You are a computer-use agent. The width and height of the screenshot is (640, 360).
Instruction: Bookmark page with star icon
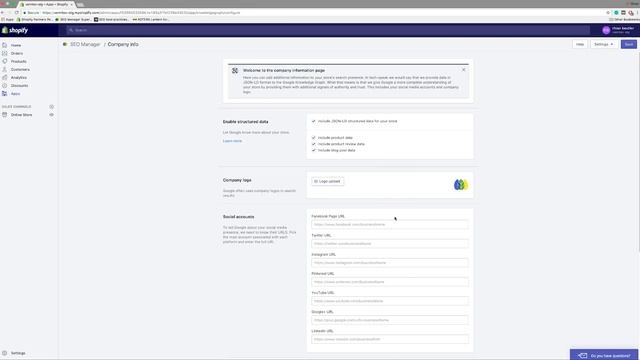608,13
